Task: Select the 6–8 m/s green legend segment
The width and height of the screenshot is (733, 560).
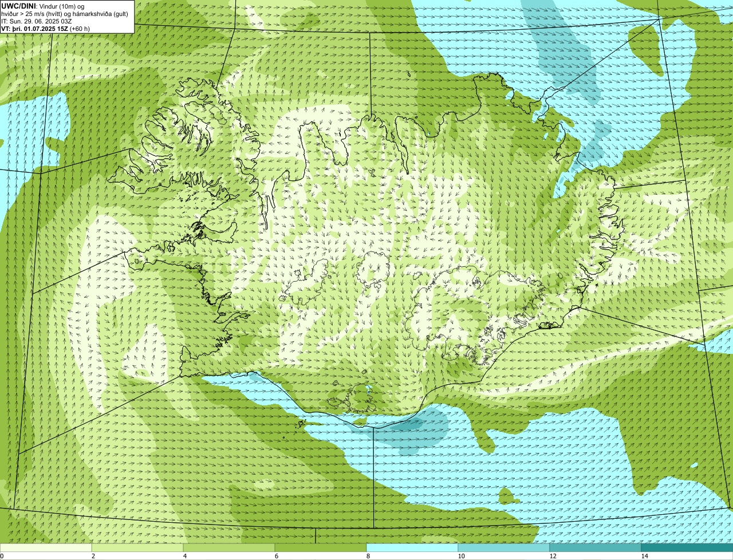Action: 321,547
